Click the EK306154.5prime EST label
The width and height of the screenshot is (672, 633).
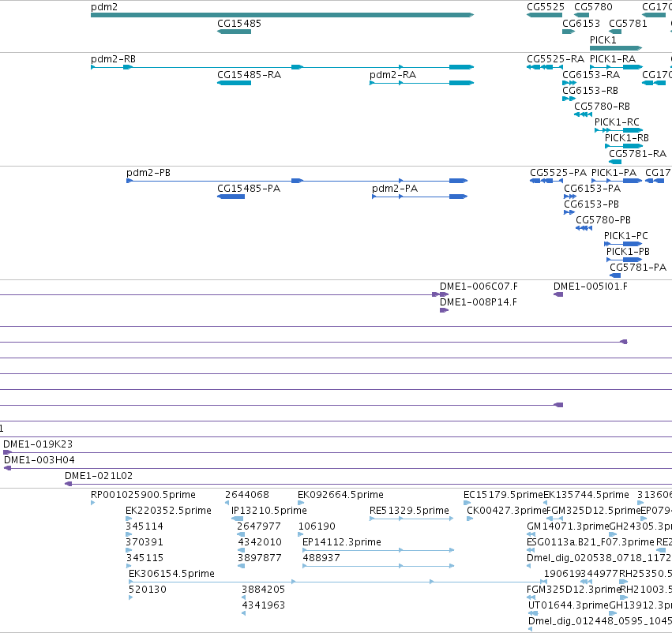coord(171,574)
